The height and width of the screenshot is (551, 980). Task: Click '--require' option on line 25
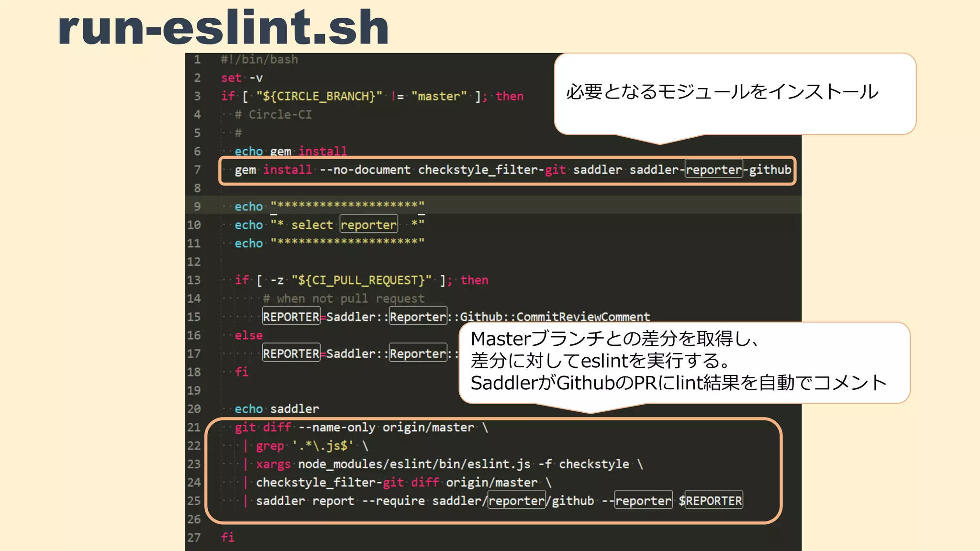pyautogui.click(x=393, y=501)
